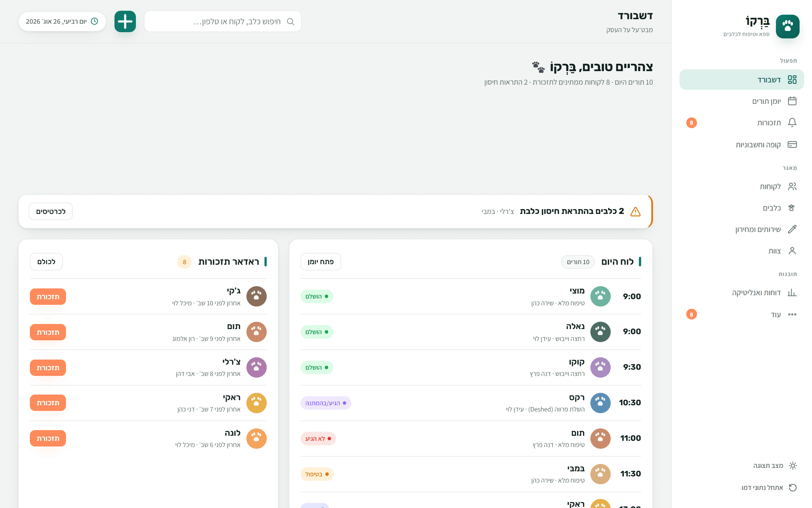Click the date pill יום רביעי, 26 אוג׳ 2026

click(x=62, y=21)
